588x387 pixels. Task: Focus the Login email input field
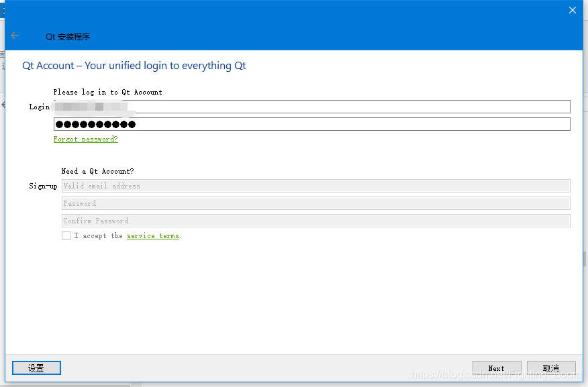coord(312,107)
